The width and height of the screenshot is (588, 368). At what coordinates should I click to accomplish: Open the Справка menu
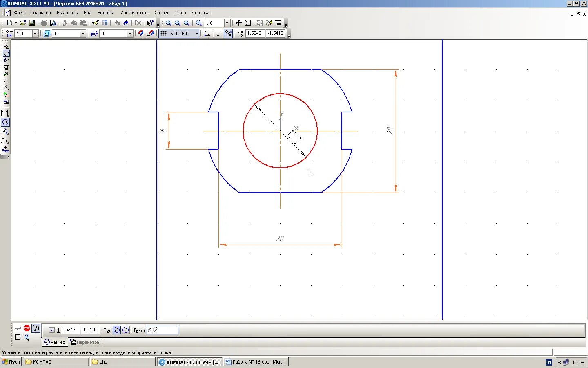pyautogui.click(x=201, y=13)
